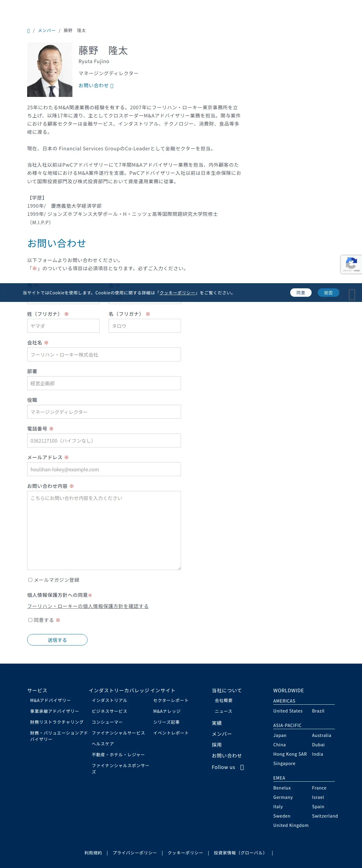Click the お問い合わせ内容 text area
The image size is (362, 868).
click(104, 530)
